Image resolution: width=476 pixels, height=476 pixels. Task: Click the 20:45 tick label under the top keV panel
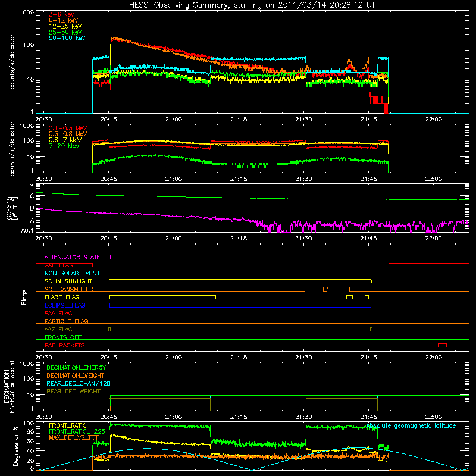[x=108, y=120]
